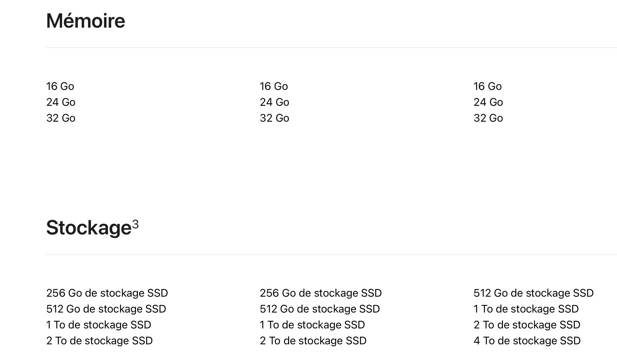Select first column's 512 Go de stockage SSD
The width and height of the screenshot is (617, 364).
click(x=106, y=309)
